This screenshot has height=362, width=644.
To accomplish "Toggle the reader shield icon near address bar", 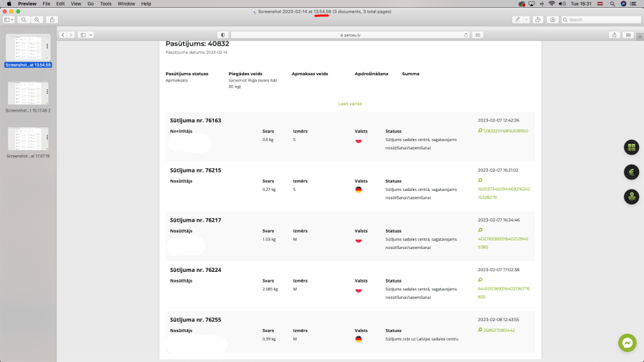I will point(223,35).
